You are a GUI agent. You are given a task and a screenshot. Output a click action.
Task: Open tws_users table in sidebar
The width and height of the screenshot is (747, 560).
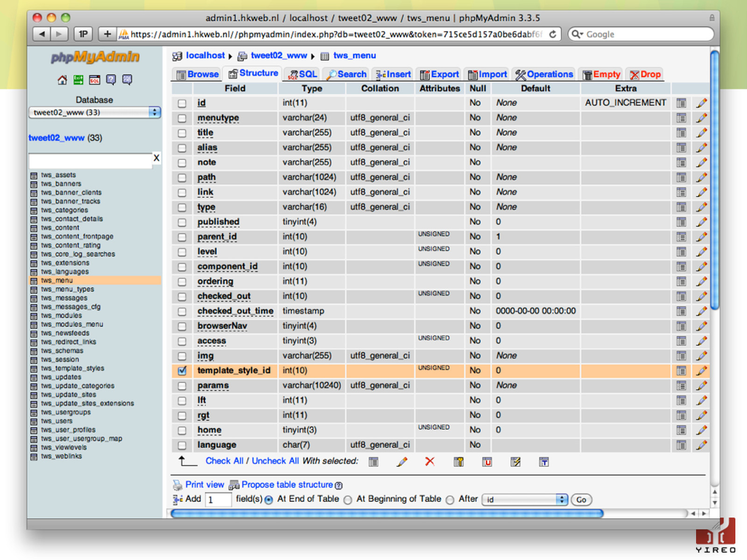click(56, 421)
